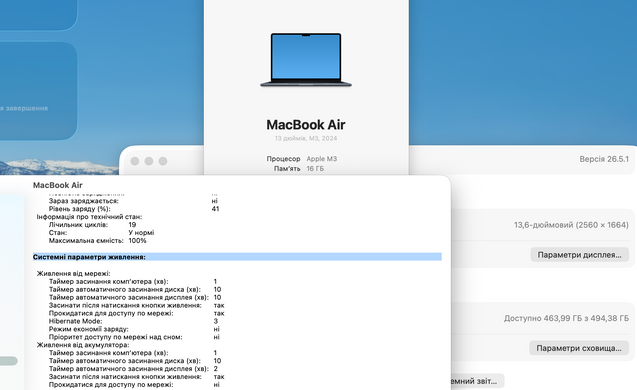
Task: Select the Стан: У нормі row
Action: 102,233
